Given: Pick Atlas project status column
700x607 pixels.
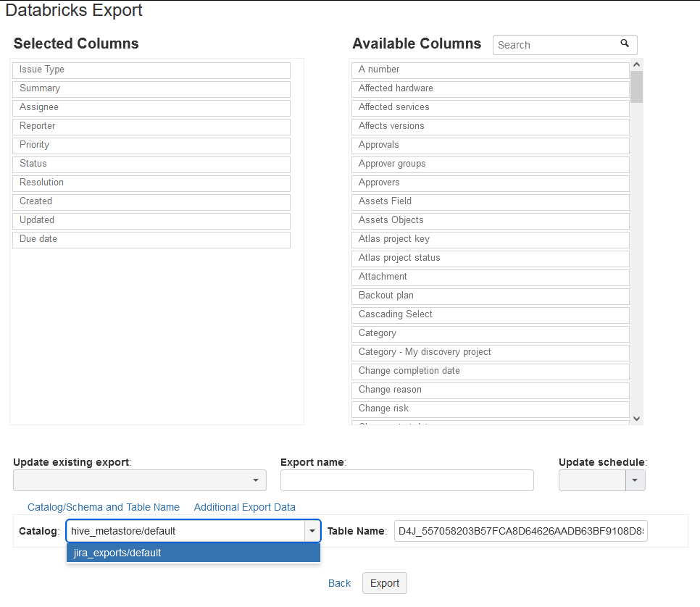Looking at the screenshot, I should (x=491, y=259).
